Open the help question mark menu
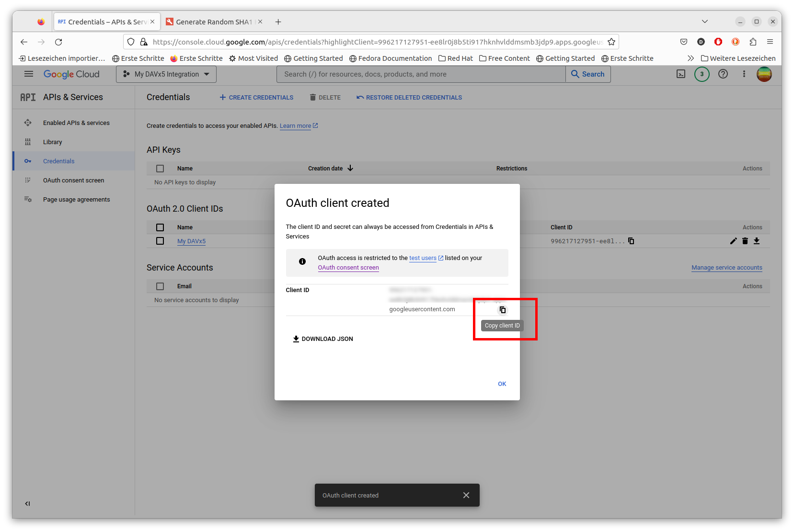The image size is (794, 532). tap(723, 74)
